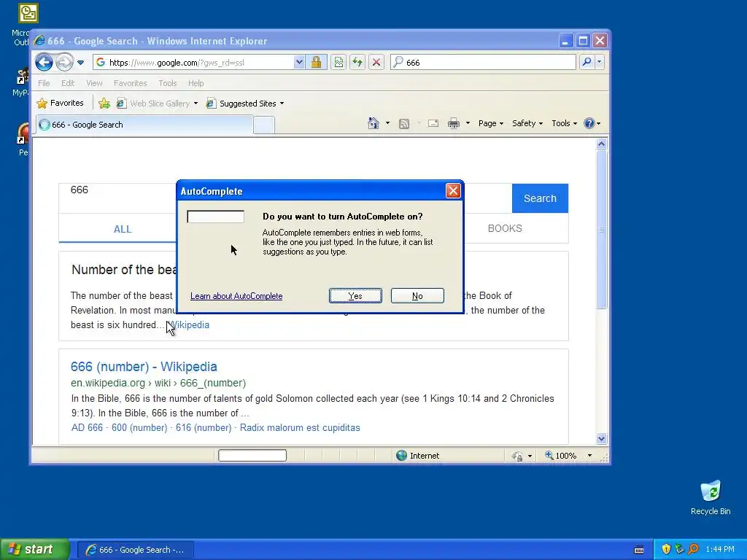Expand the Home button dropdown arrow
Screen dimensions: 747x560
pyautogui.click(x=387, y=123)
